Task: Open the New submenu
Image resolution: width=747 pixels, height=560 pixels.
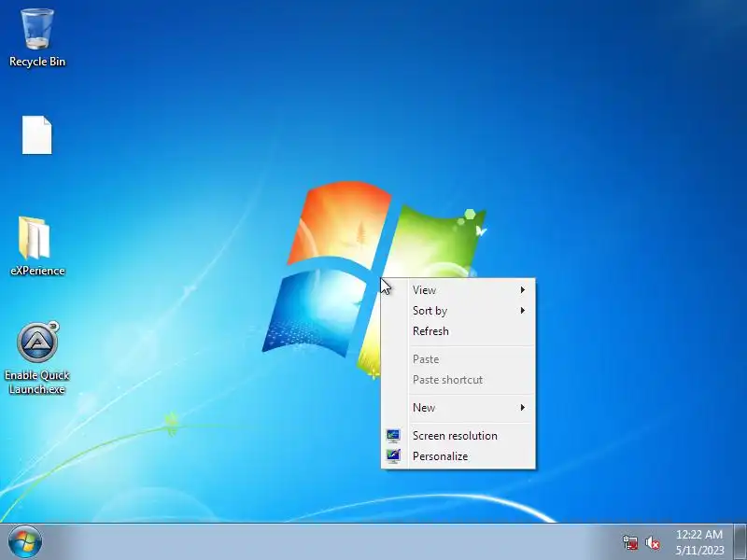Action: click(x=458, y=408)
